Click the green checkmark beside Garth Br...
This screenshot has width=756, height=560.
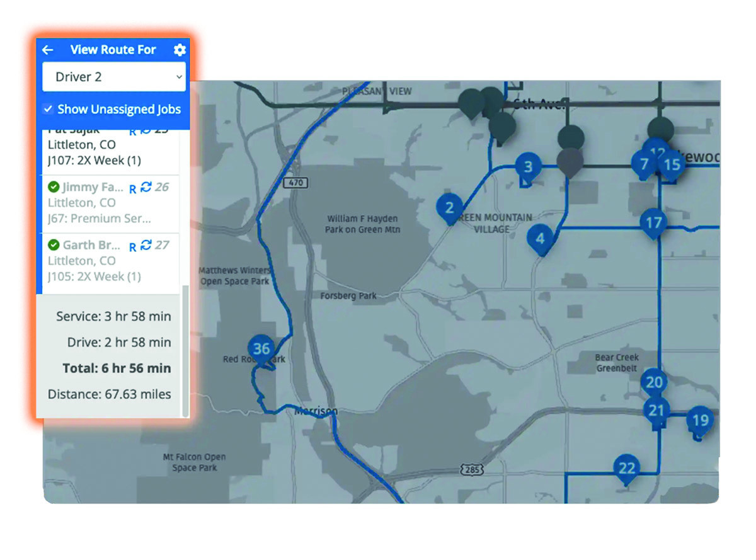54,245
